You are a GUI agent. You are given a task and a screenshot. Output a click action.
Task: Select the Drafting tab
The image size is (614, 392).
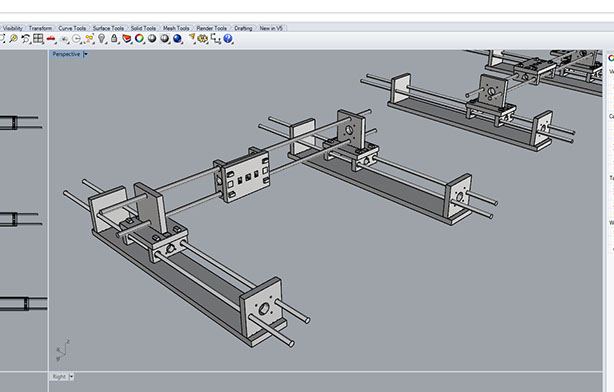(x=243, y=28)
